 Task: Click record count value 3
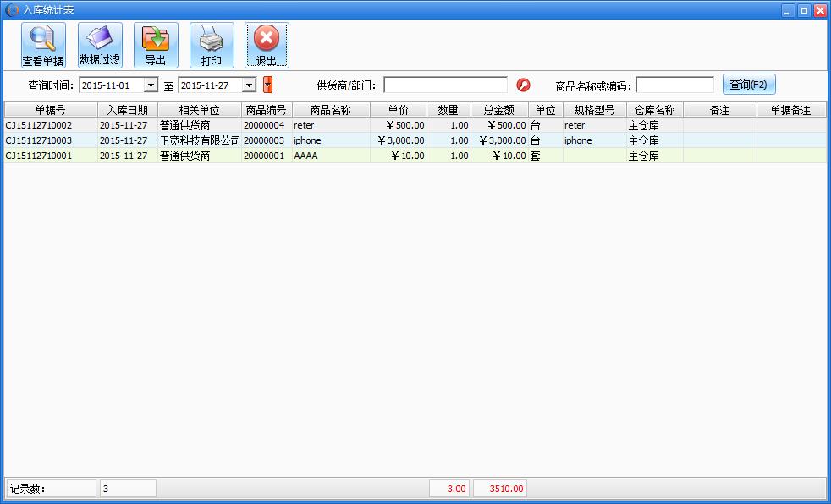click(x=128, y=489)
